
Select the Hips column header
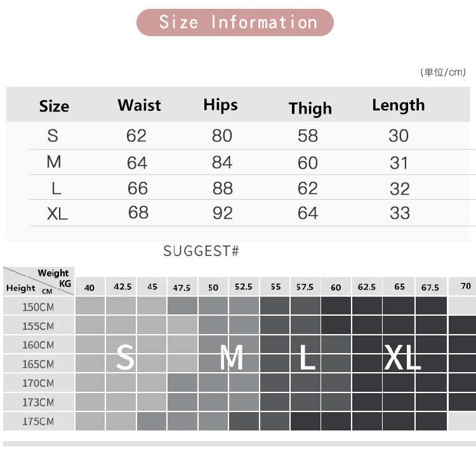[220, 105]
